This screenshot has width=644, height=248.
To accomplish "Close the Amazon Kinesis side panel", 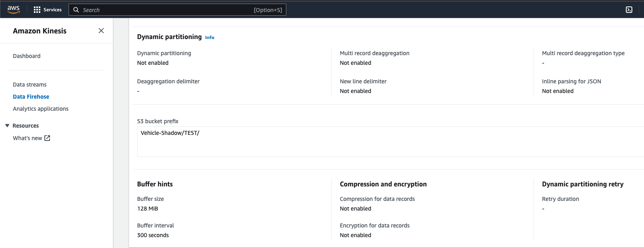I will 101,31.
